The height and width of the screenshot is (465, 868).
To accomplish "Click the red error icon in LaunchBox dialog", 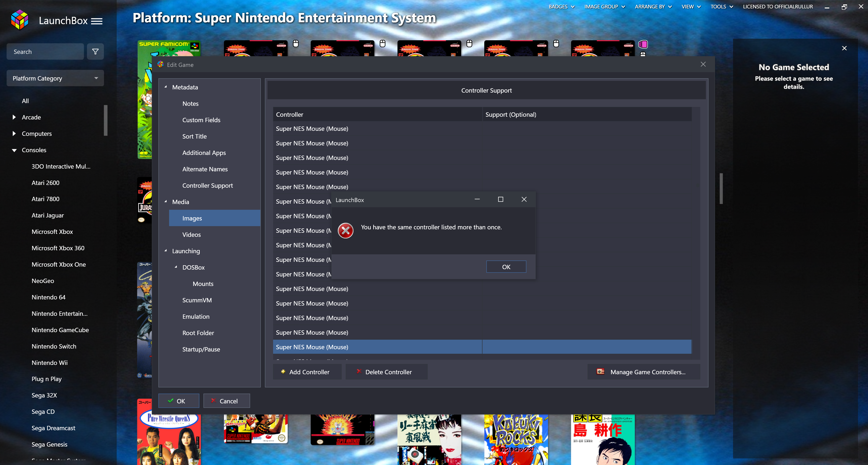I will click(345, 231).
